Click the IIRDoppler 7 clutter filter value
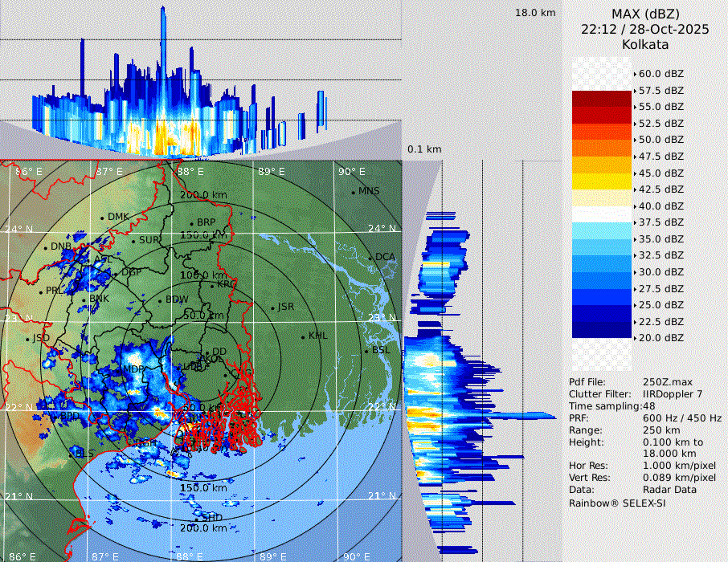Image resolution: width=728 pixels, height=562 pixels. click(673, 394)
